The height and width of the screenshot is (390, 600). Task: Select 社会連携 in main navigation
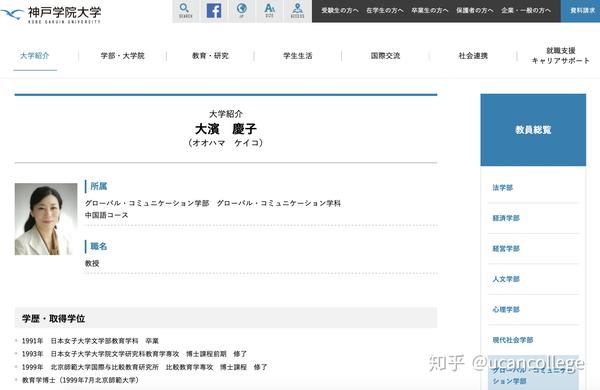pyautogui.click(x=473, y=56)
